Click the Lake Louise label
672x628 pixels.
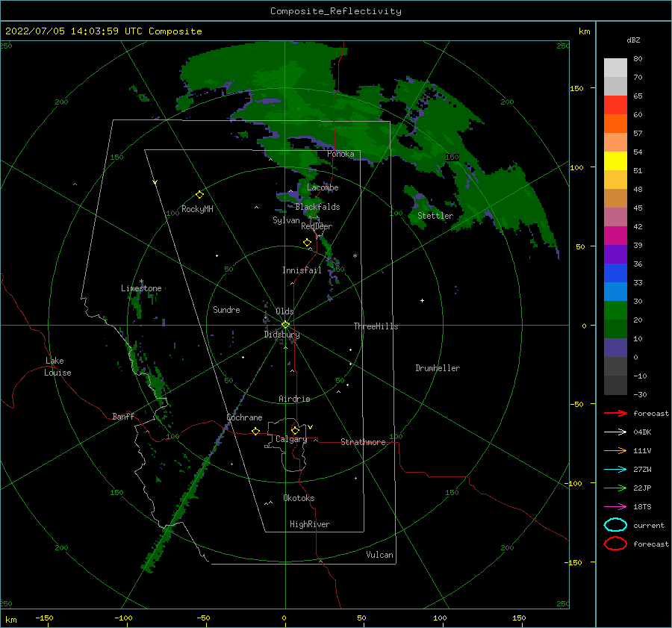tap(57, 367)
